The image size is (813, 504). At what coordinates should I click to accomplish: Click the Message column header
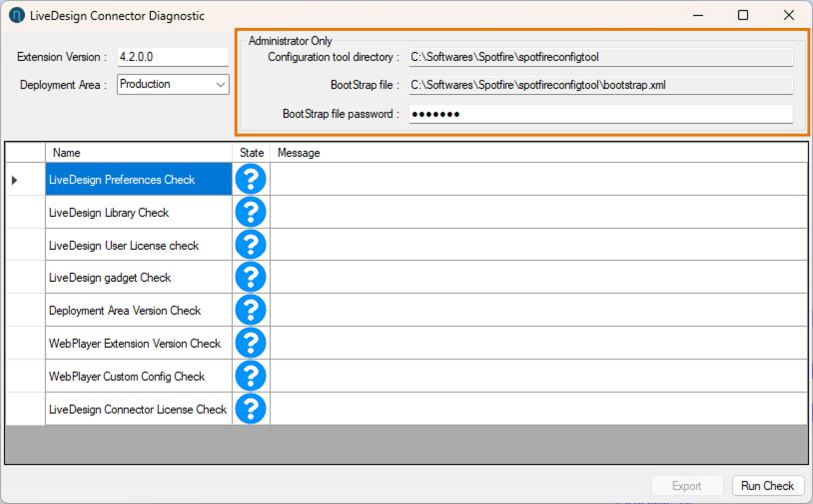coord(538,153)
